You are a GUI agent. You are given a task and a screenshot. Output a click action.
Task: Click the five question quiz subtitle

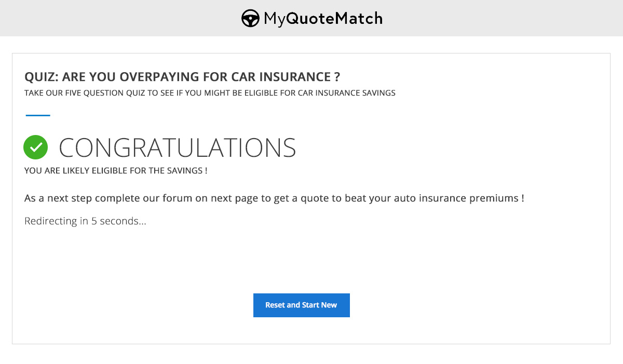(x=210, y=93)
